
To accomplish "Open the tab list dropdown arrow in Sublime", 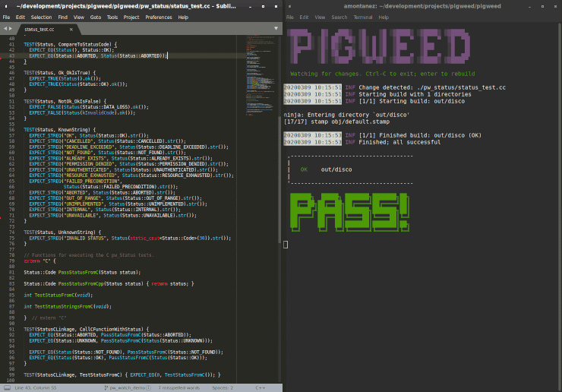I will (276, 28).
